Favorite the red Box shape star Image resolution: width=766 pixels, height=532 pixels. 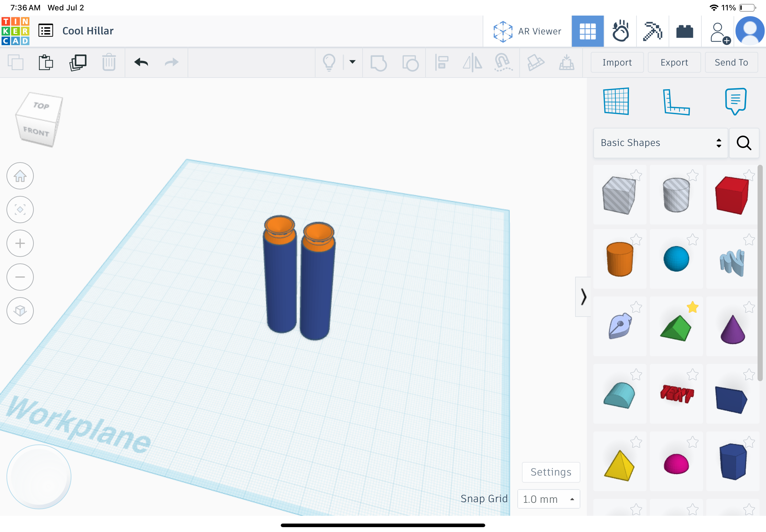(x=749, y=175)
